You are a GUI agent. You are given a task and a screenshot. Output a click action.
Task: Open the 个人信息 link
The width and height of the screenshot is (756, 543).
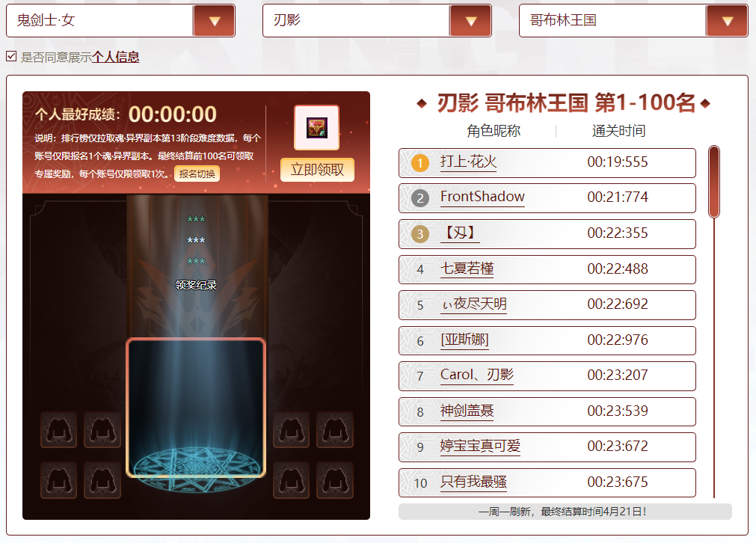coord(115,57)
